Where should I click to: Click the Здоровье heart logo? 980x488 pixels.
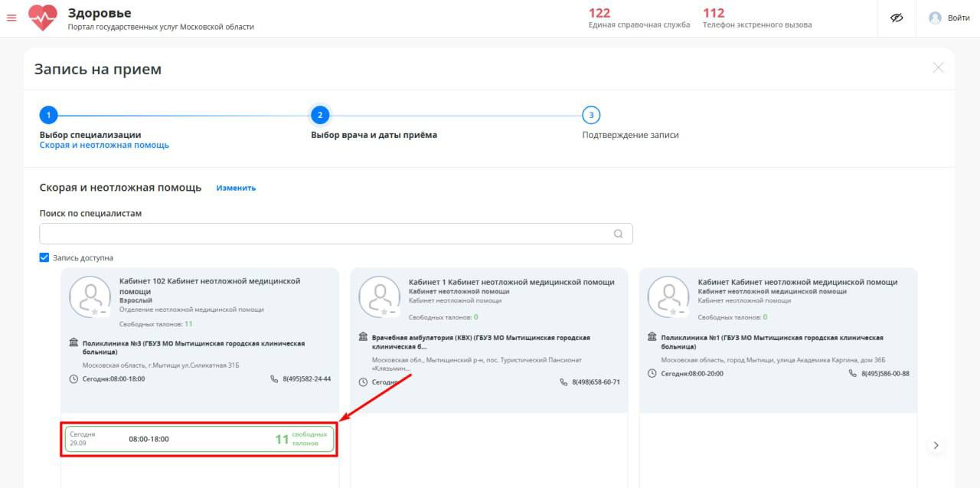43,18
